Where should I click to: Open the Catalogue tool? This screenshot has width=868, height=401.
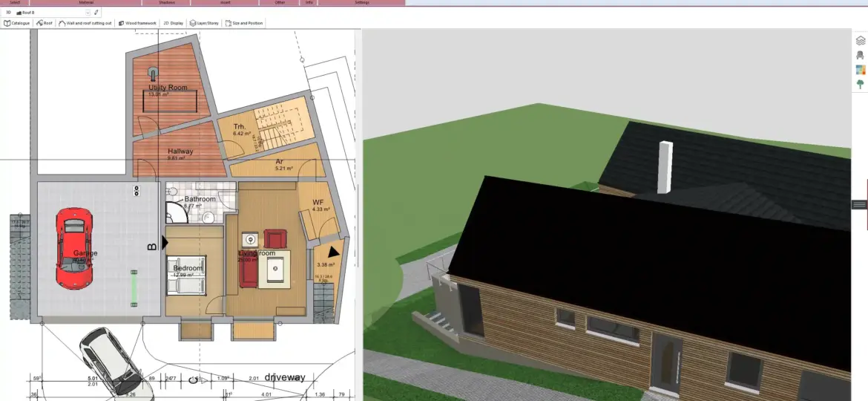click(17, 23)
